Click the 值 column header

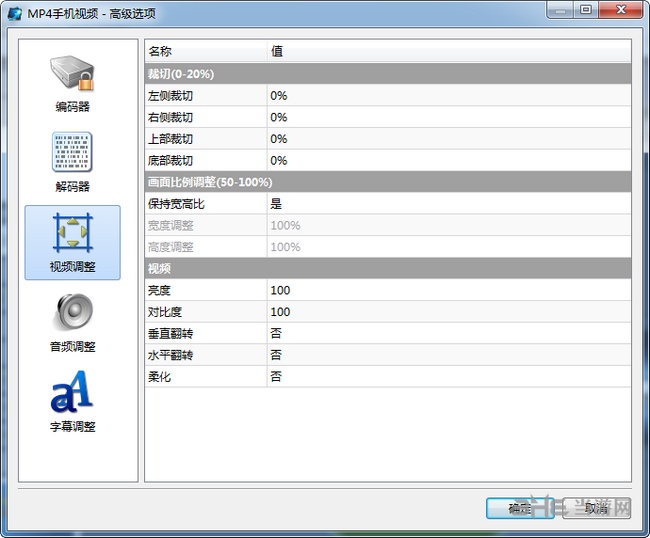pos(449,51)
